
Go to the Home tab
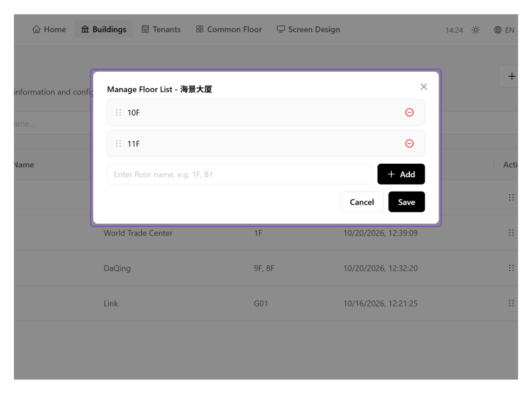(x=49, y=30)
